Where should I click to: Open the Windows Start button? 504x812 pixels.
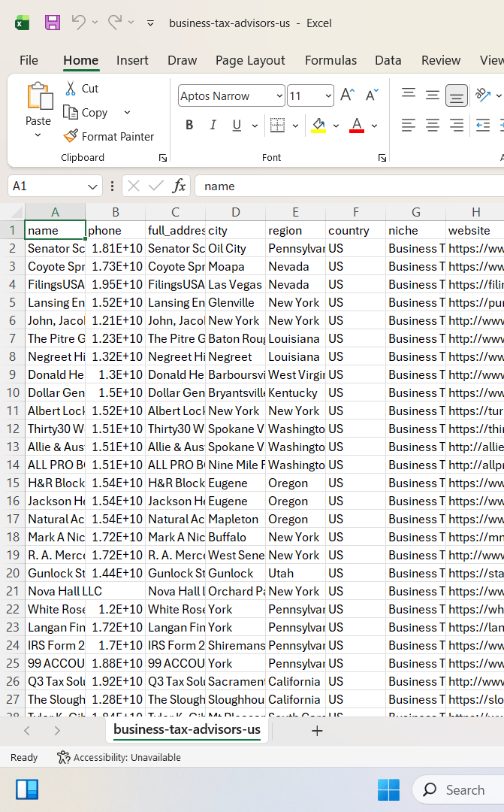(x=388, y=789)
